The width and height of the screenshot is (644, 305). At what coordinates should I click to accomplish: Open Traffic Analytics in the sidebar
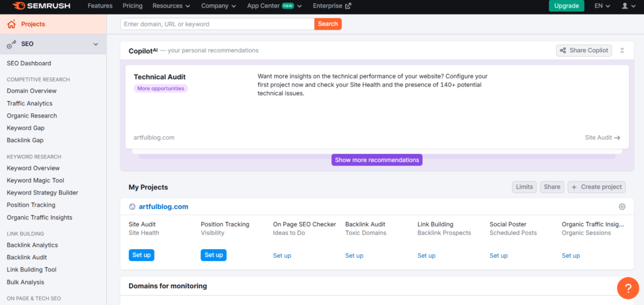point(30,103)
